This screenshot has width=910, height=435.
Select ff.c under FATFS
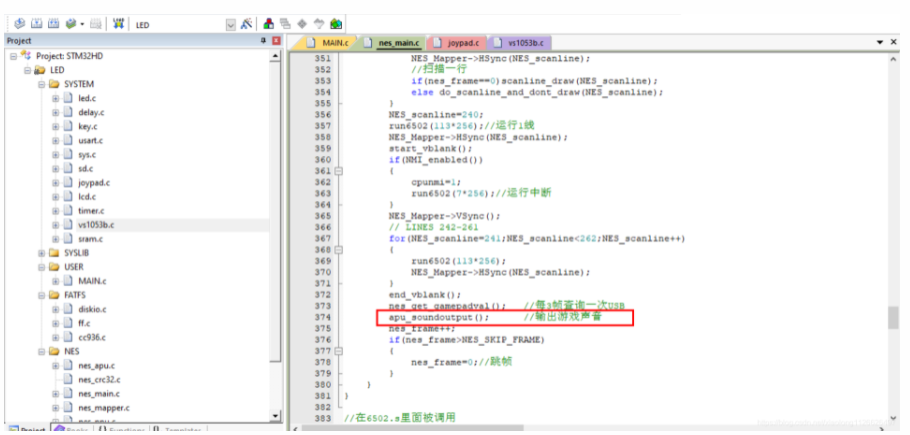pyautogui.click(x=84, y=324)
